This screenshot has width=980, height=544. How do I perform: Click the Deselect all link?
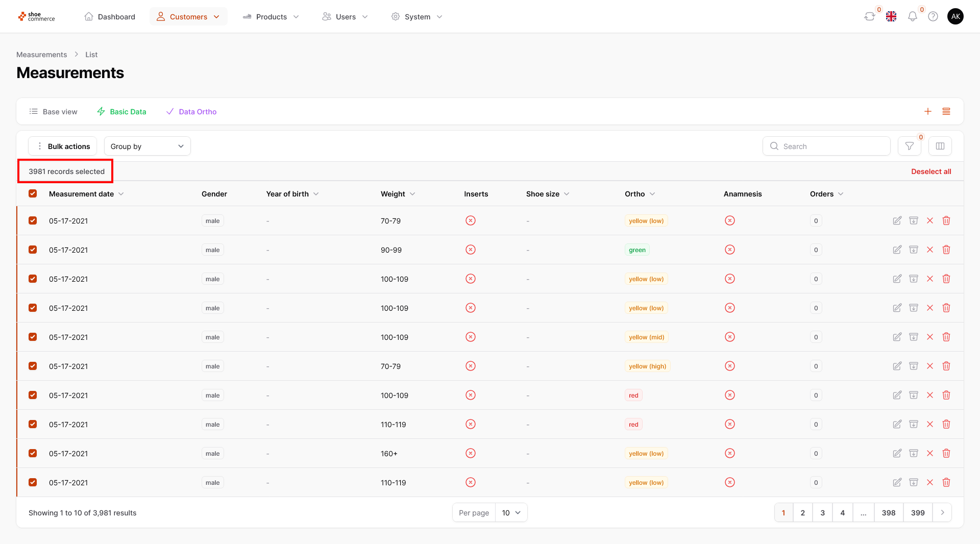click(930, 171)
